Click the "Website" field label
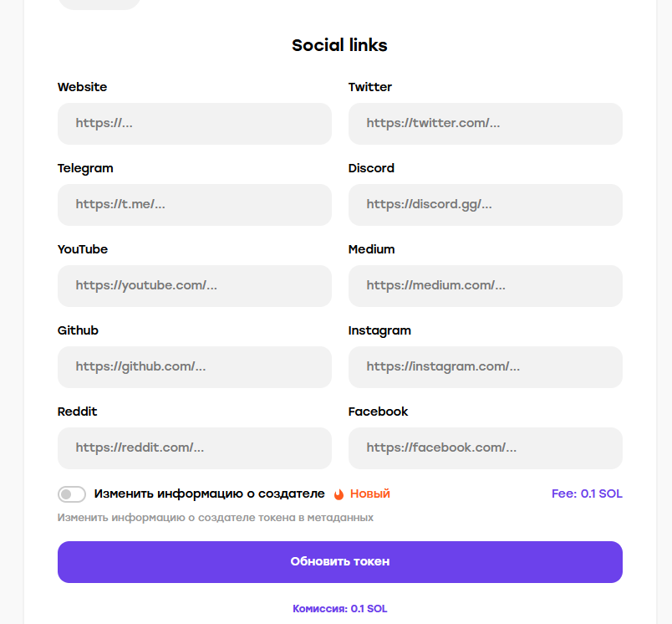 point(82,87)
